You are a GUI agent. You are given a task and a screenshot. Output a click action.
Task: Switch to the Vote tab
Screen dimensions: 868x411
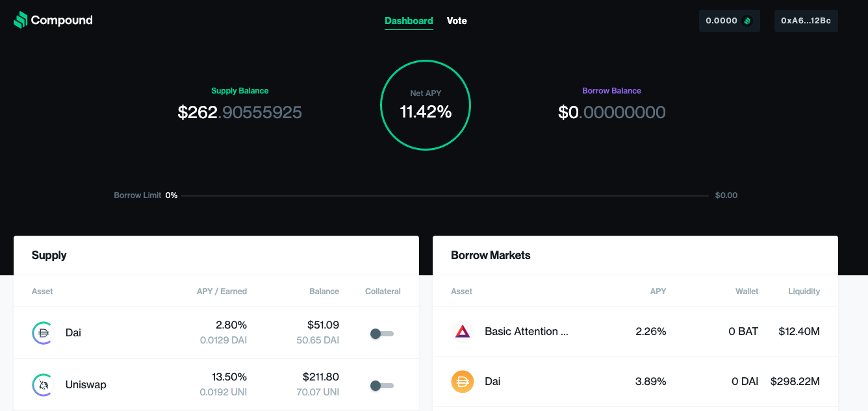tap(457, 21)
